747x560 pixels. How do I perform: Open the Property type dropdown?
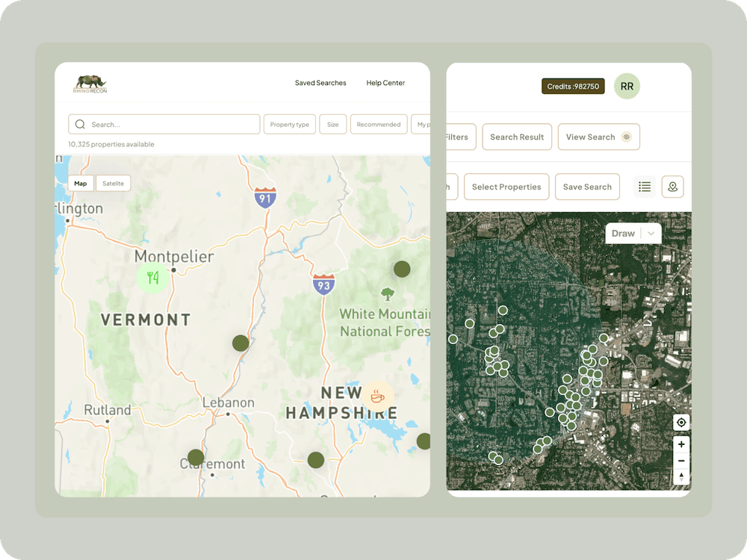point(290,124)
